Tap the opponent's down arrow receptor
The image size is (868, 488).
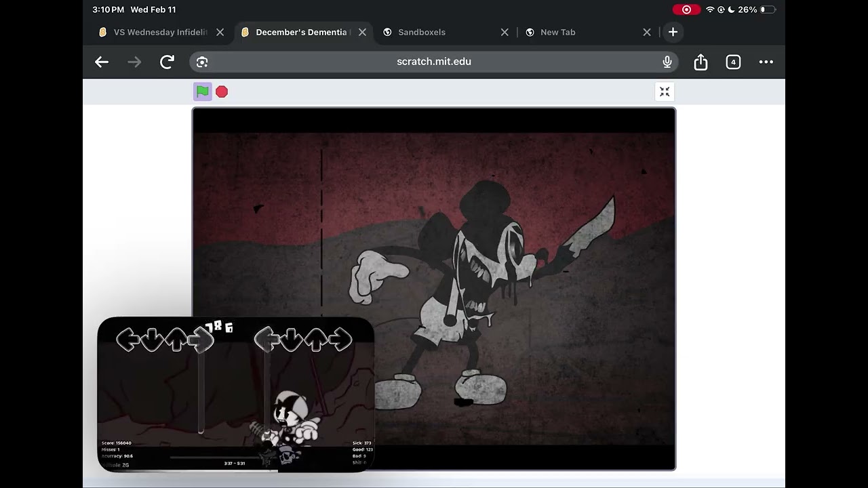153,339
